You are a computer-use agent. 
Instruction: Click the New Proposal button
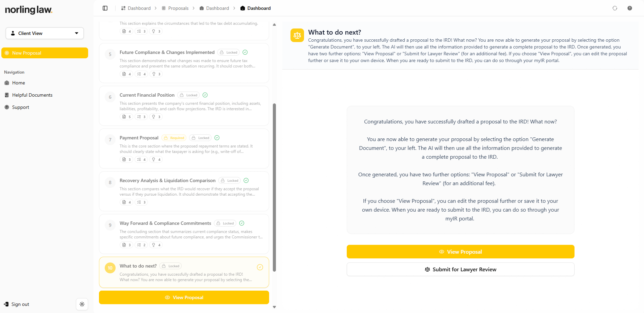click(x=45, y=53)
